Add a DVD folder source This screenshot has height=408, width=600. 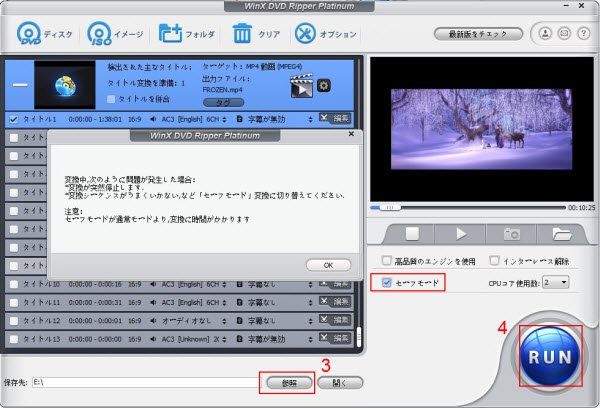click(187, 34)
